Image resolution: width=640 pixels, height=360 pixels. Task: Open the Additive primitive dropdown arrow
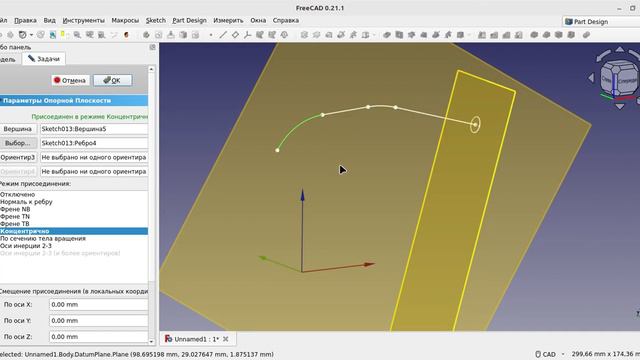[x=374, y=35]
